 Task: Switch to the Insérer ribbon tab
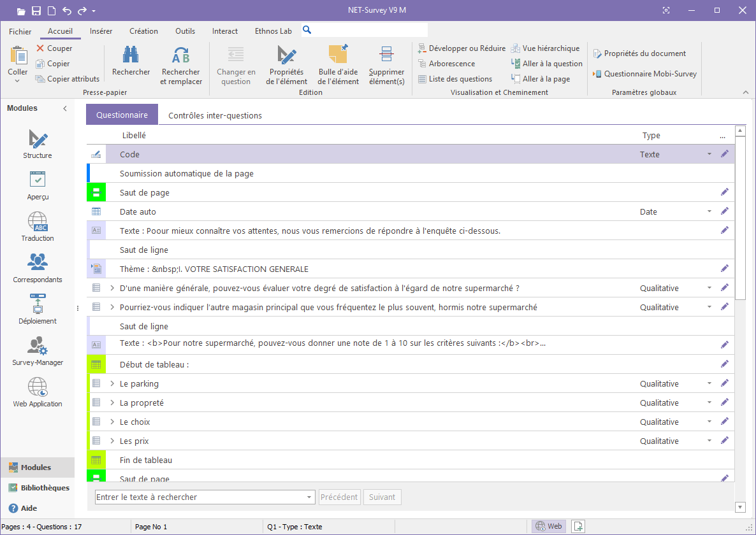click(x=101, y=31)
